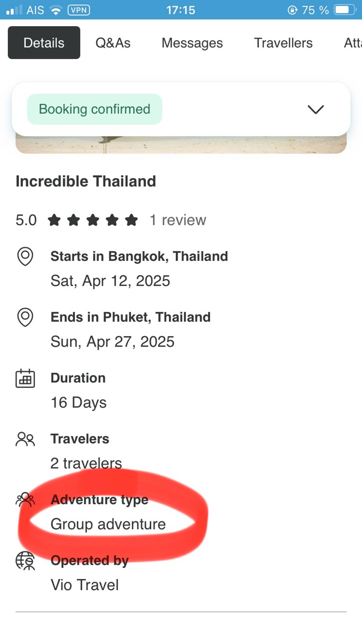
Task: Tap the Group adventure text
Action: (x=108, y=524)
